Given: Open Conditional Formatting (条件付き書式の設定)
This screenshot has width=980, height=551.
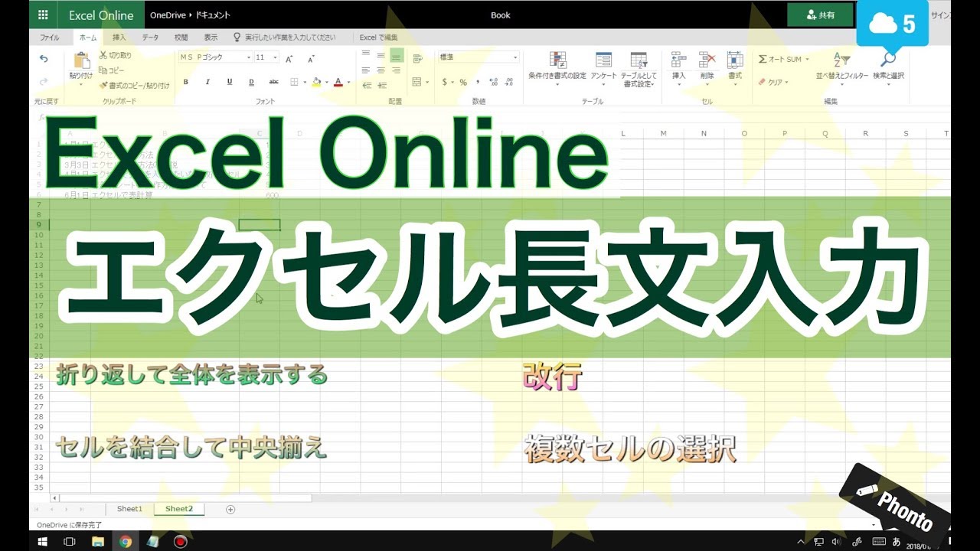Looking at the screenshot, I should tap(557, 67).
